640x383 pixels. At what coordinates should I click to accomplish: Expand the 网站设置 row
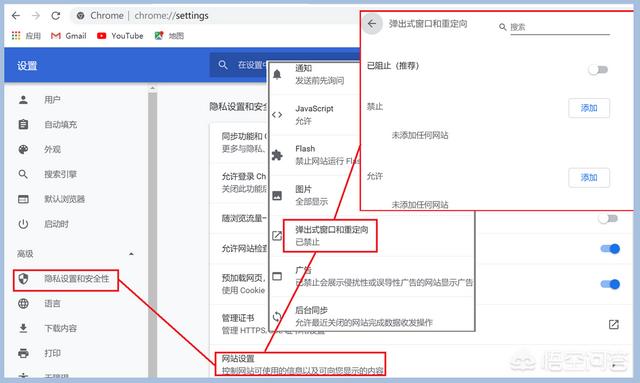pos(300,364)
